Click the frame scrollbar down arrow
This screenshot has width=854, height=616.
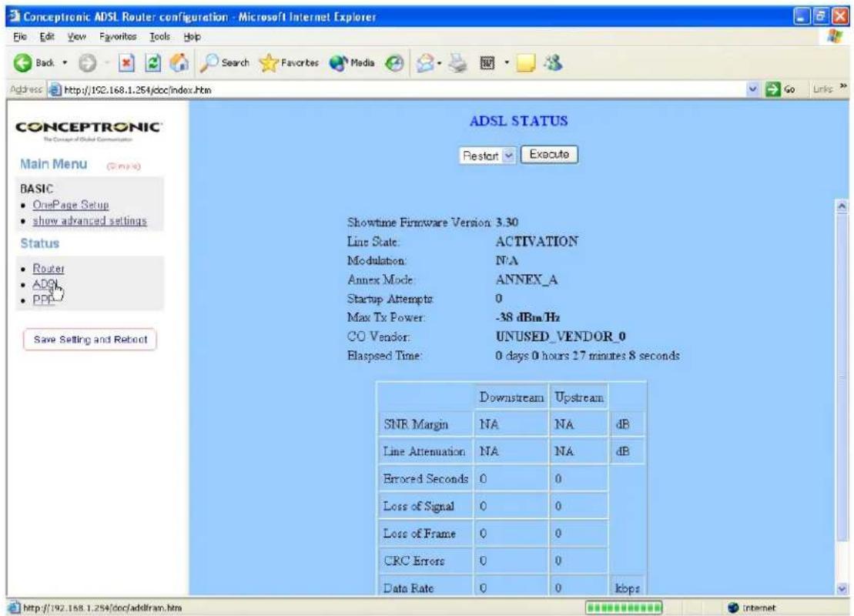point(842,589)
